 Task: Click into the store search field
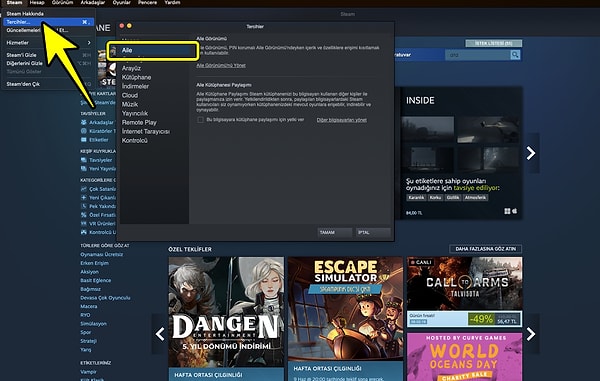pyautogui.click(x=478, y=55)
